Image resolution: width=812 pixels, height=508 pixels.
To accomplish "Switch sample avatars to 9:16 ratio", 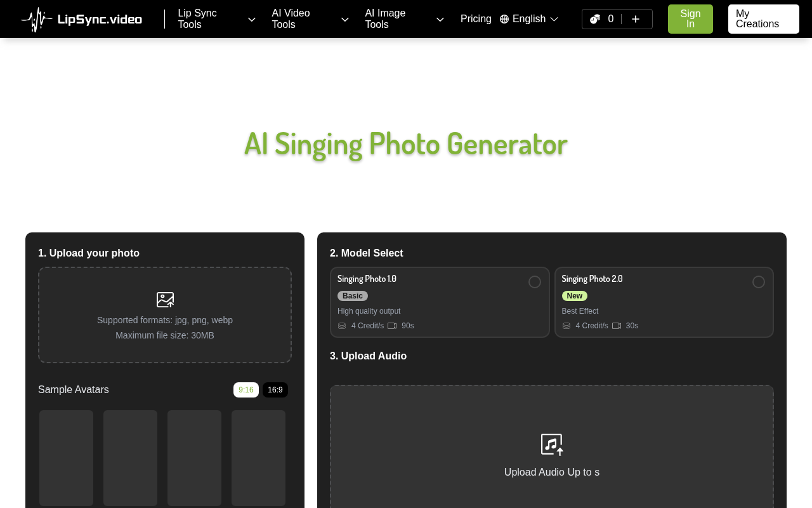I will (246, 390).
